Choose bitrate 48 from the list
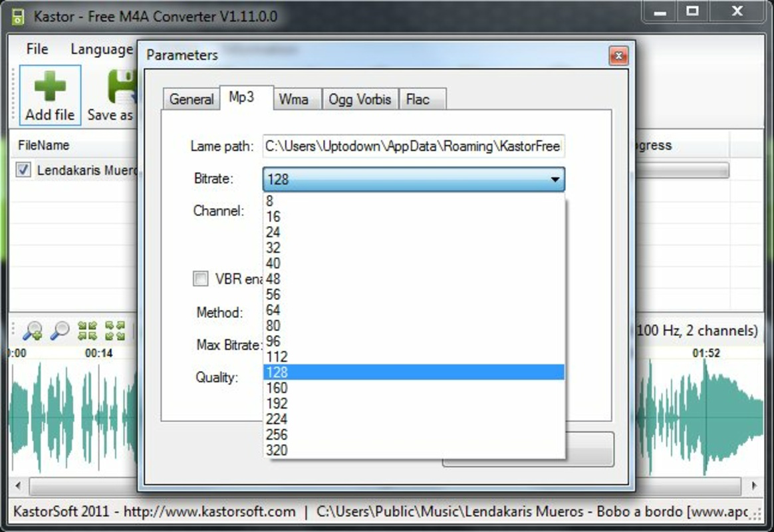774x532 pixels. (413, 279)
